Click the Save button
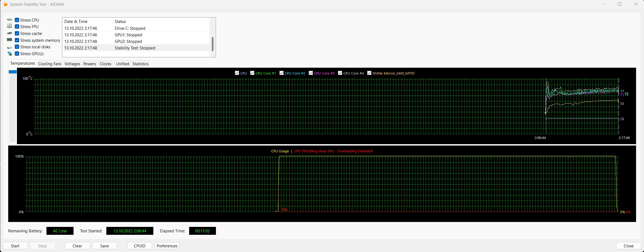The width and height of the screenshot is (644, 252). tap(104, 246)
